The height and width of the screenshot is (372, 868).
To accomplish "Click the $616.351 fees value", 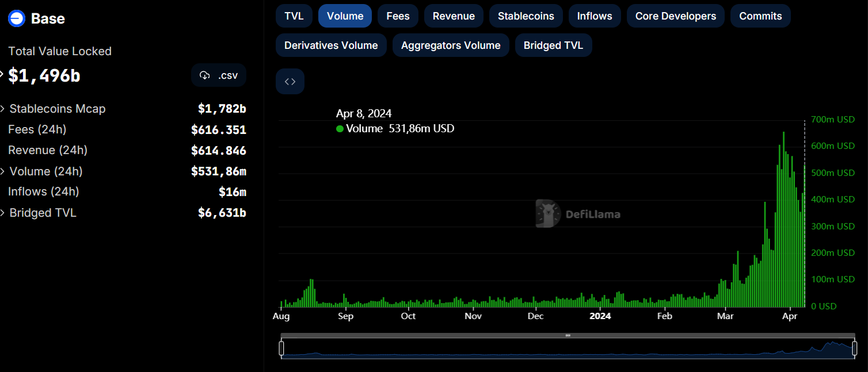I will point(219,130).
